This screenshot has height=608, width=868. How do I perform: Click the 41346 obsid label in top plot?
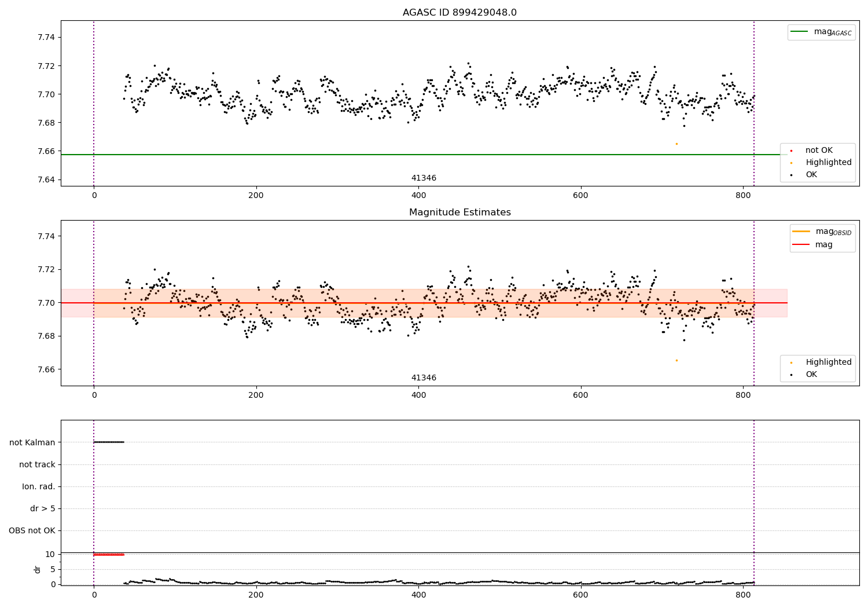424,178
